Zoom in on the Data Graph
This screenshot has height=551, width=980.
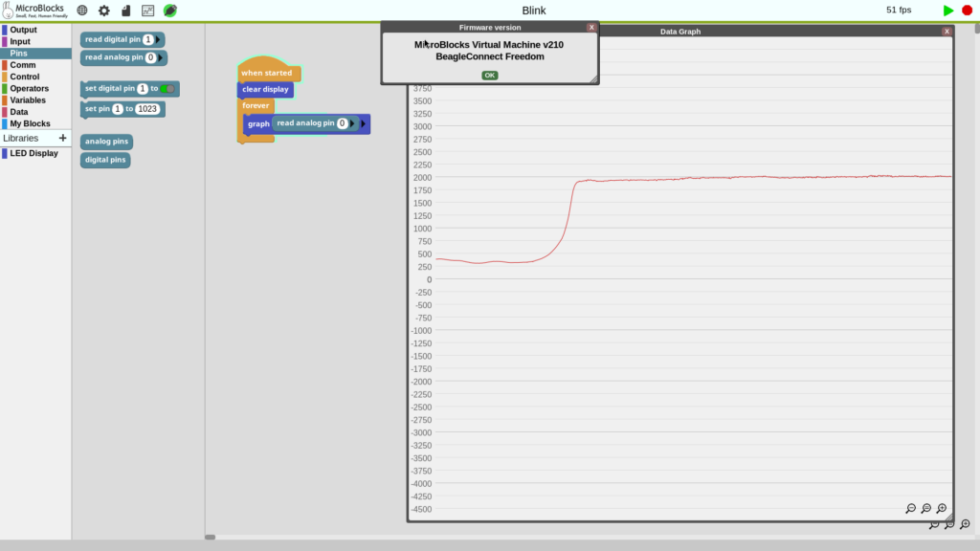[x=942, y=509]
